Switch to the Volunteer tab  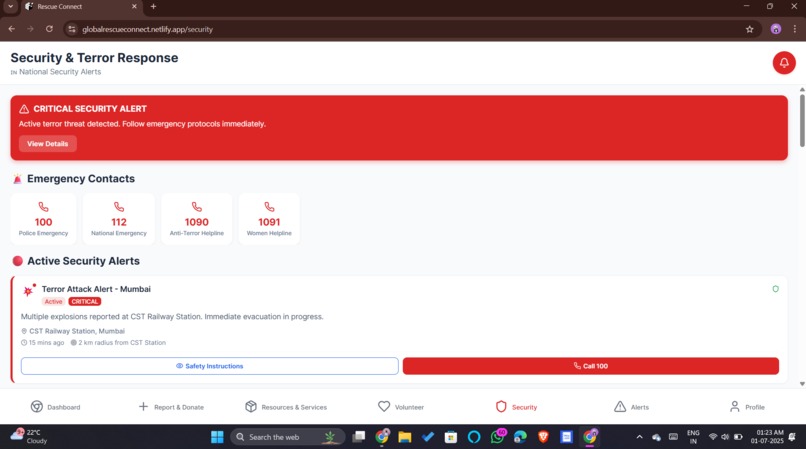point(401,407)
